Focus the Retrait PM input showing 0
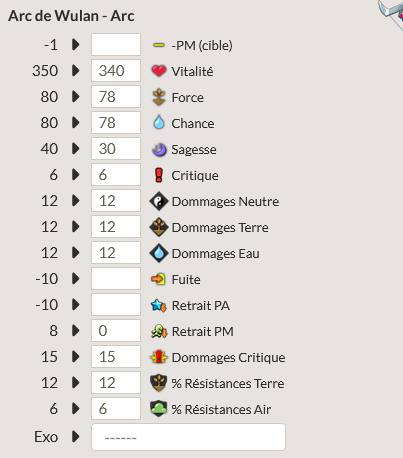This screenshot has width=403, height=458. [116, 330]
